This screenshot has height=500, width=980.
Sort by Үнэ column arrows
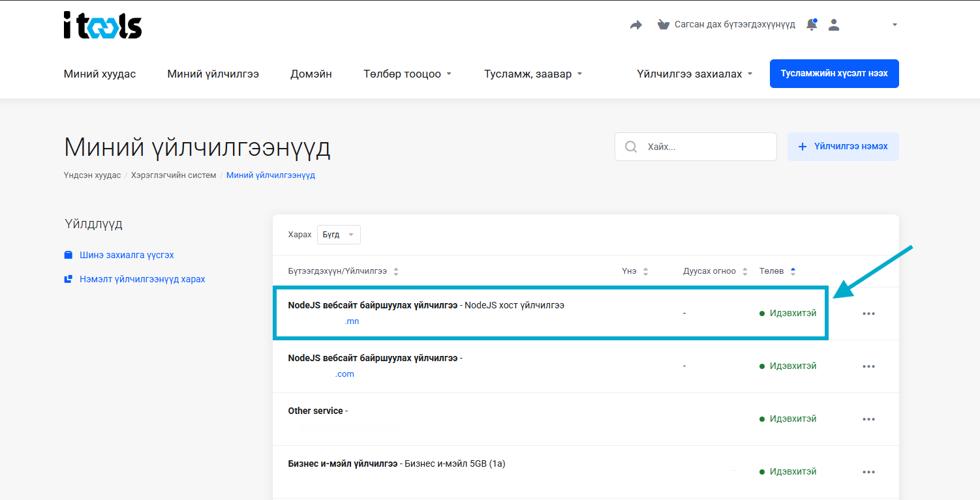click(646, 271)
